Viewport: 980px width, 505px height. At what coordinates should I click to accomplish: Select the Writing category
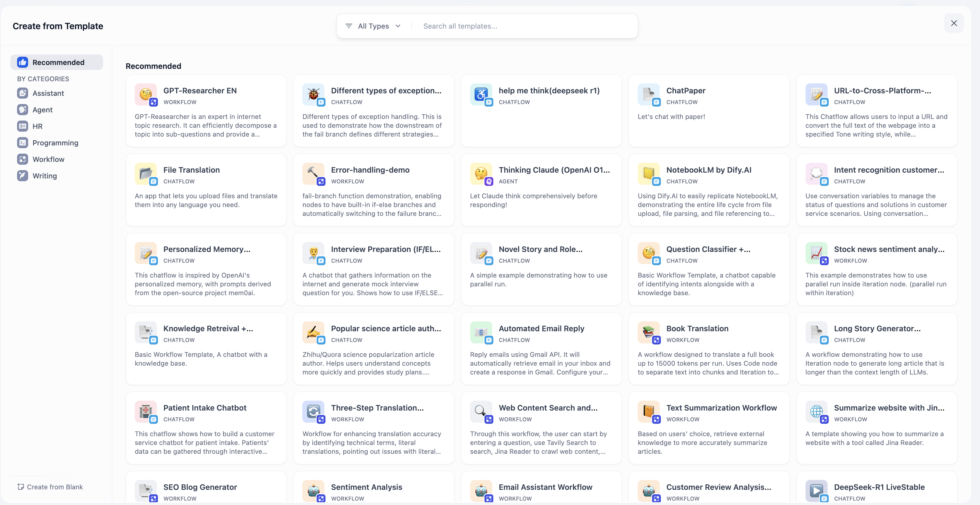[57, 176]
